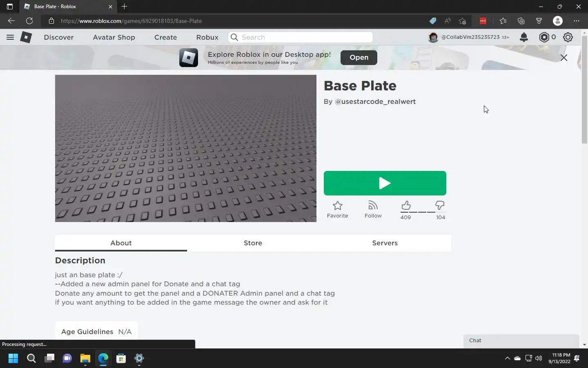The height and width of the screenshot is (368, 588).
Task: Click the Description heading text
Action: (80, 260)
